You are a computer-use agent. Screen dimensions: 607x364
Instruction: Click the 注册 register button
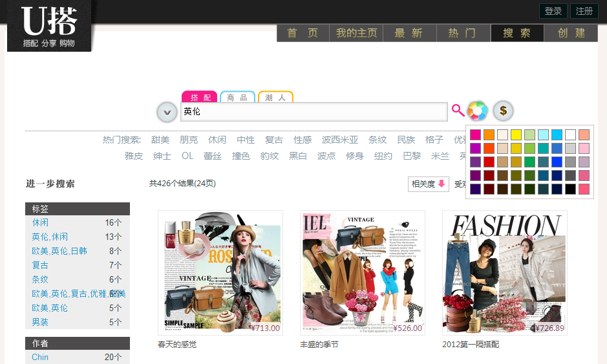pos(584,11)
